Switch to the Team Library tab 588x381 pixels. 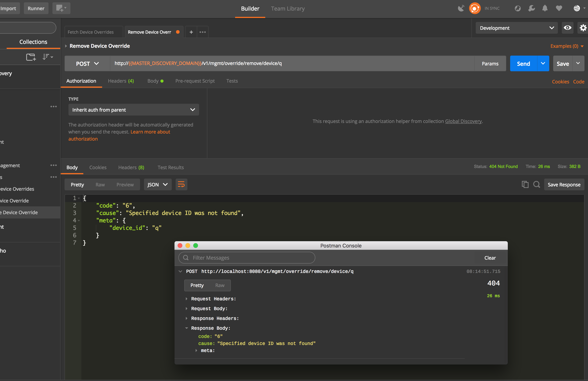coord(288,8)
